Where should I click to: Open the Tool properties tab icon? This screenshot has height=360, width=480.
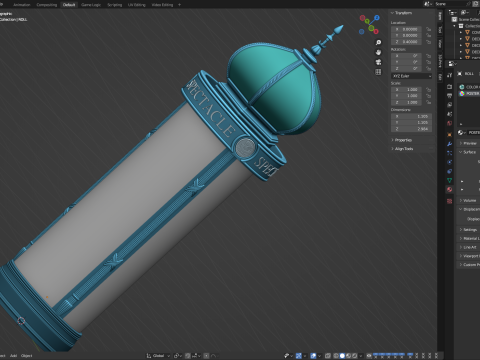coord(449,75)
